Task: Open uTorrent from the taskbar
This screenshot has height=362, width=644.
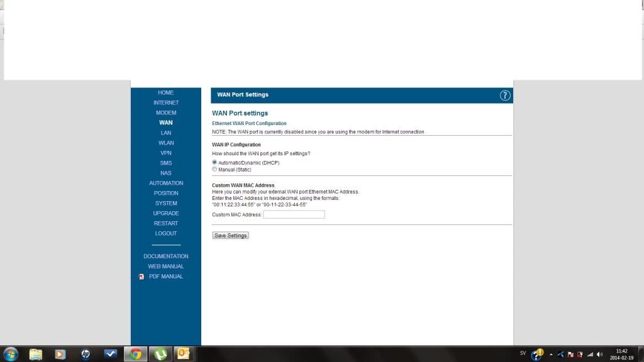Action: (160, 354)
